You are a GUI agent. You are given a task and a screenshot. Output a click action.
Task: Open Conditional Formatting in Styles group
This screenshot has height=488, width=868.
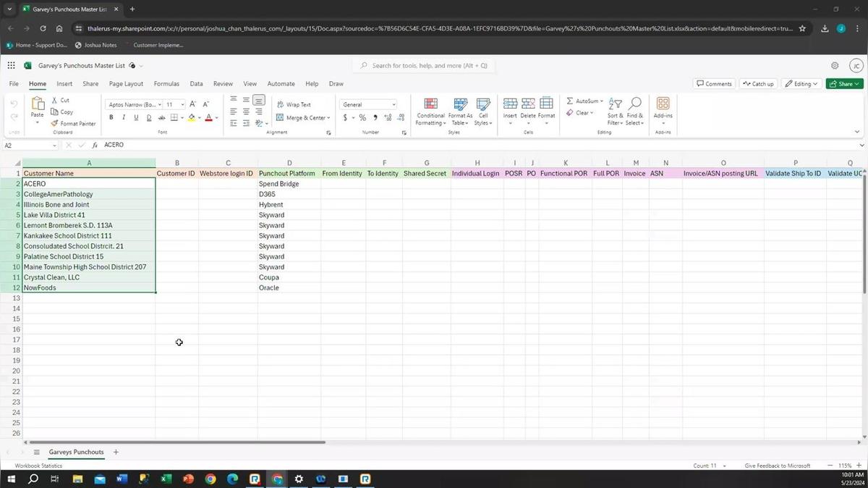click(430, 112)
